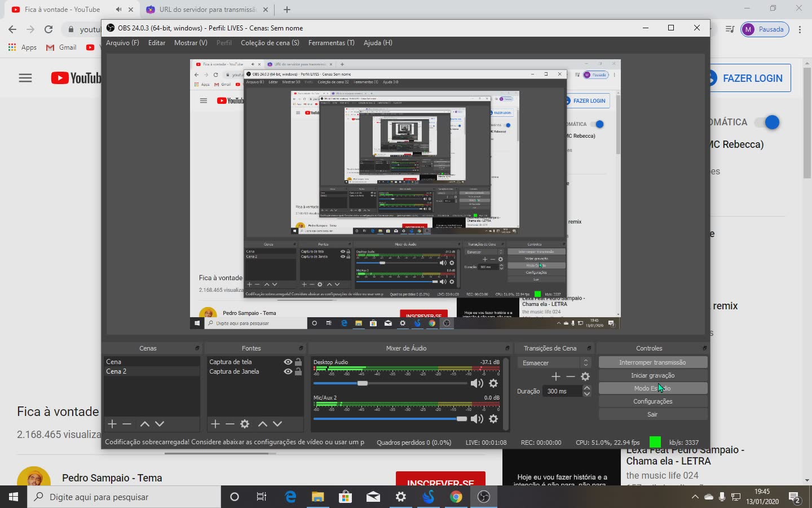Open Coleção de cena menu
Image resolution: width=812 pixels, height=508 pixels.
[270, 43]
